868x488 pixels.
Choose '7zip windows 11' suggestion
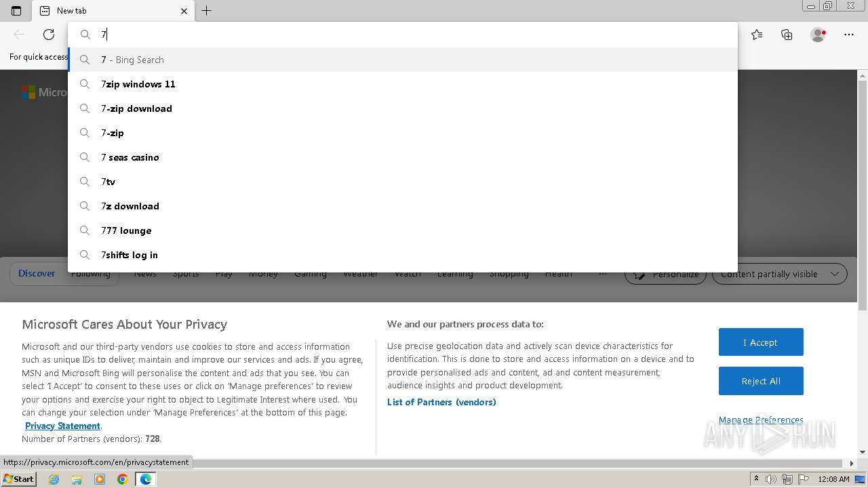tap(403, 84)
